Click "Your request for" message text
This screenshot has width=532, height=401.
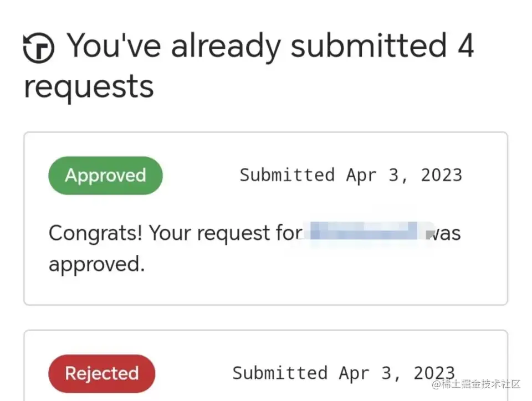tap(226, 233)
